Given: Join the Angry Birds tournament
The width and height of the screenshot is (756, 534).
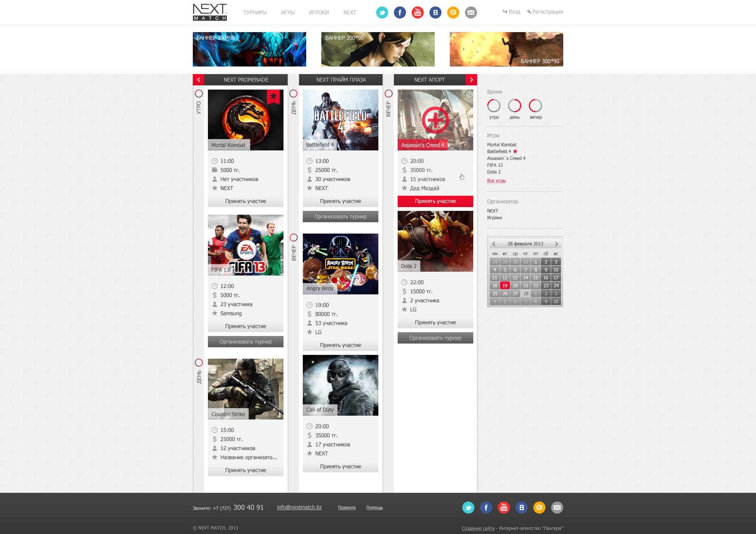Looking at the screenshot, I should [x=341, y=345].
